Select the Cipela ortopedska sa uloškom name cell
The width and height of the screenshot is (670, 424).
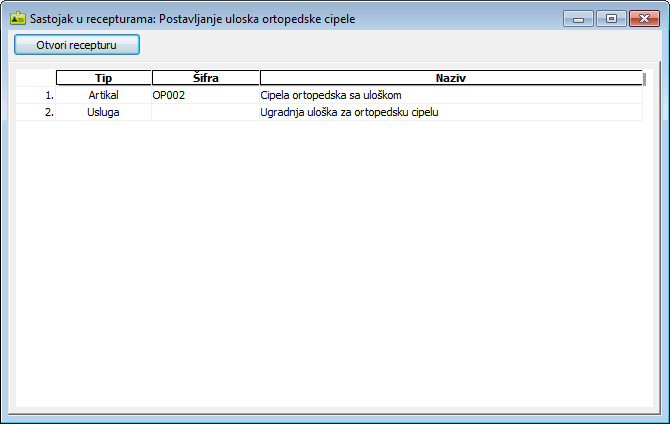point(450,95)
